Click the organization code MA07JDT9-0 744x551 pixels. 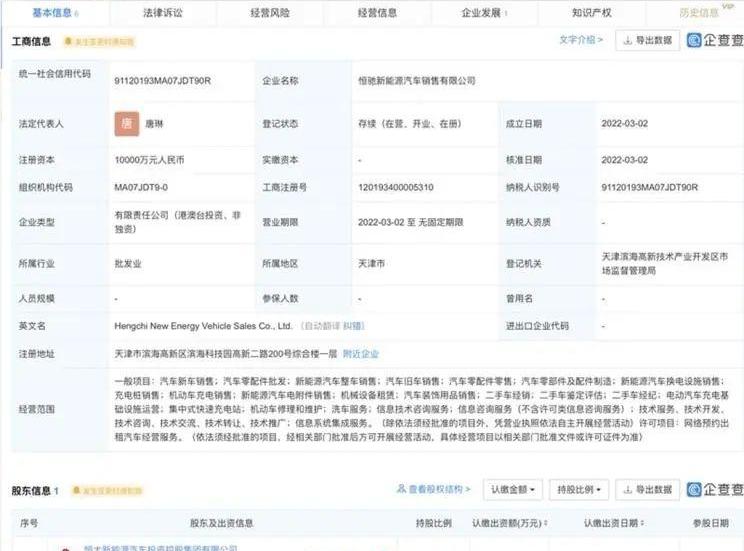pyautogui.click(x=141, y=187)
